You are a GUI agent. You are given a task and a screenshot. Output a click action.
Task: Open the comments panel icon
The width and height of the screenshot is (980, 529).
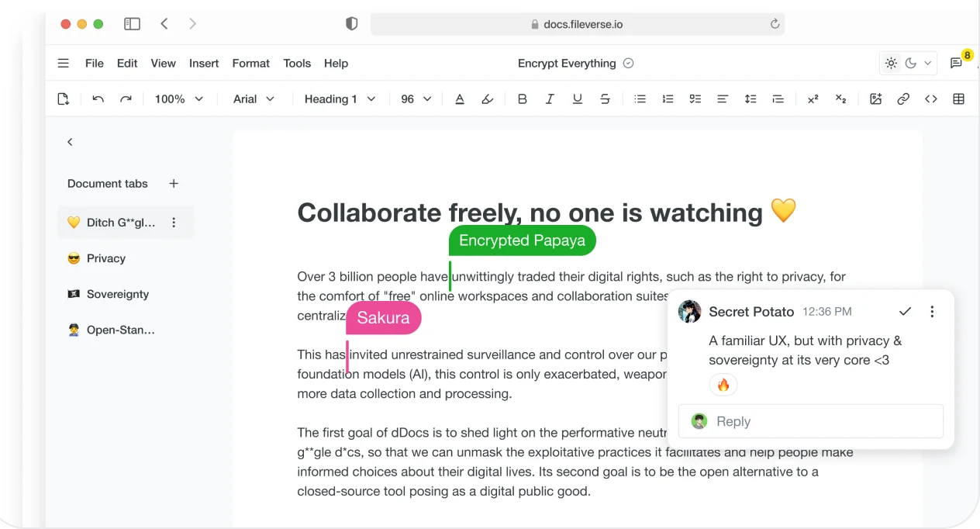957,64
